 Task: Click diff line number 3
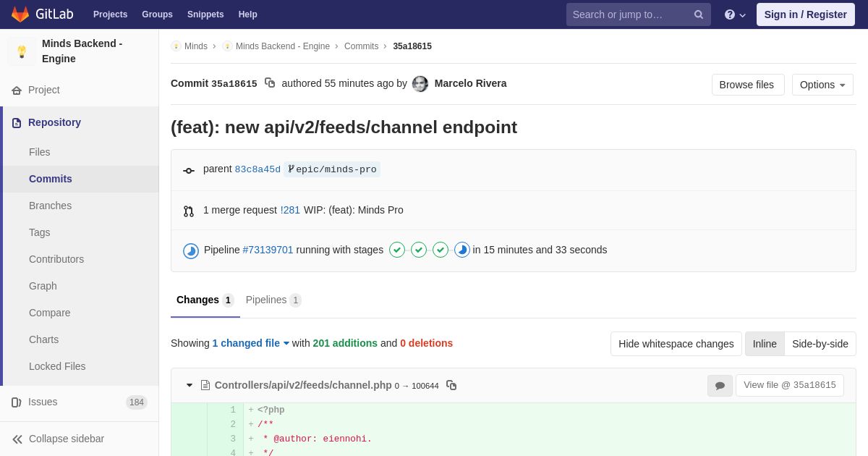[233, 439]
